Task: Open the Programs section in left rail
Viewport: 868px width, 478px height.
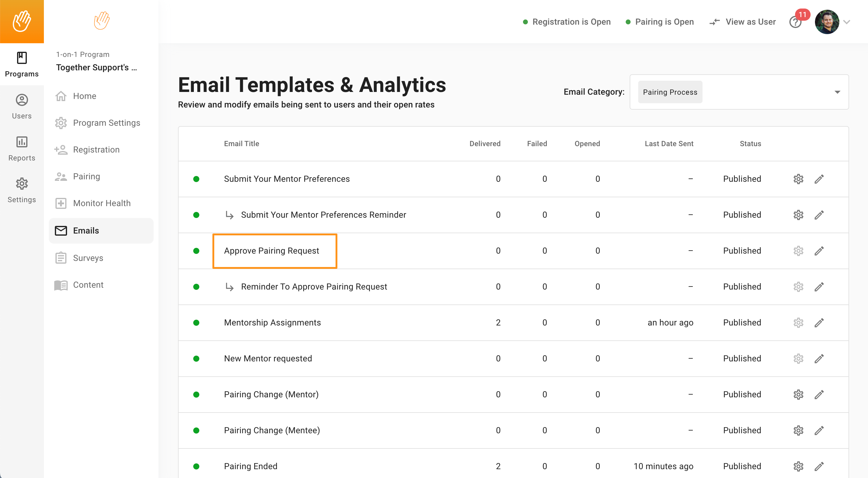Action: 22,64
